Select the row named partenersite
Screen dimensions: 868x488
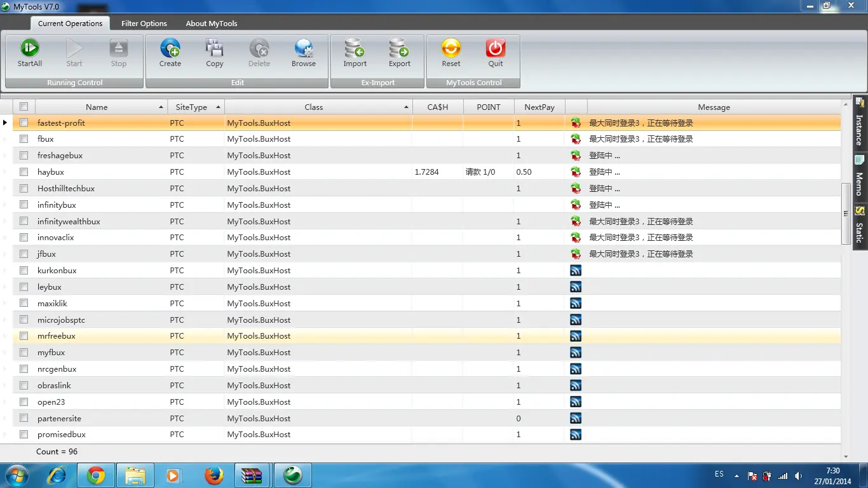point(427,419)
